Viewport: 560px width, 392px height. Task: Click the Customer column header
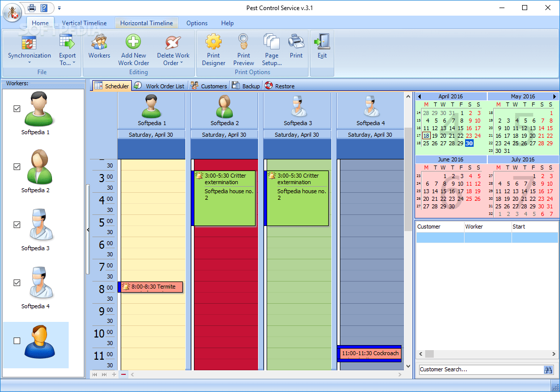click(x=440, y=227)
